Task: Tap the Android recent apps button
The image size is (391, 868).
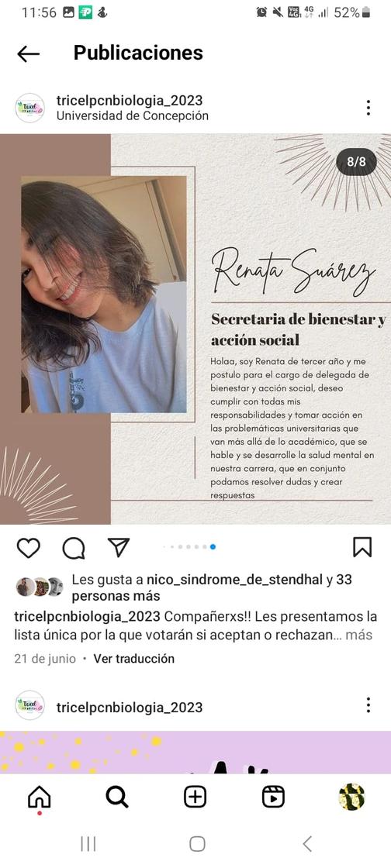Action: click(88, 844)
